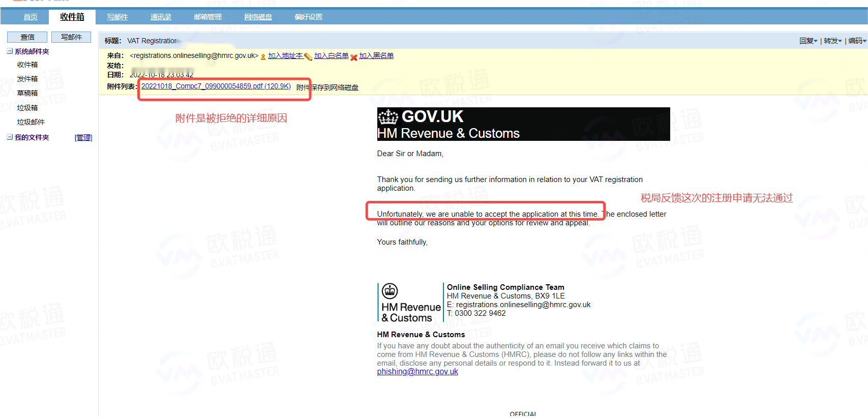Collapse the 我的文件夹 folder tree

click(x=10, y=137)
